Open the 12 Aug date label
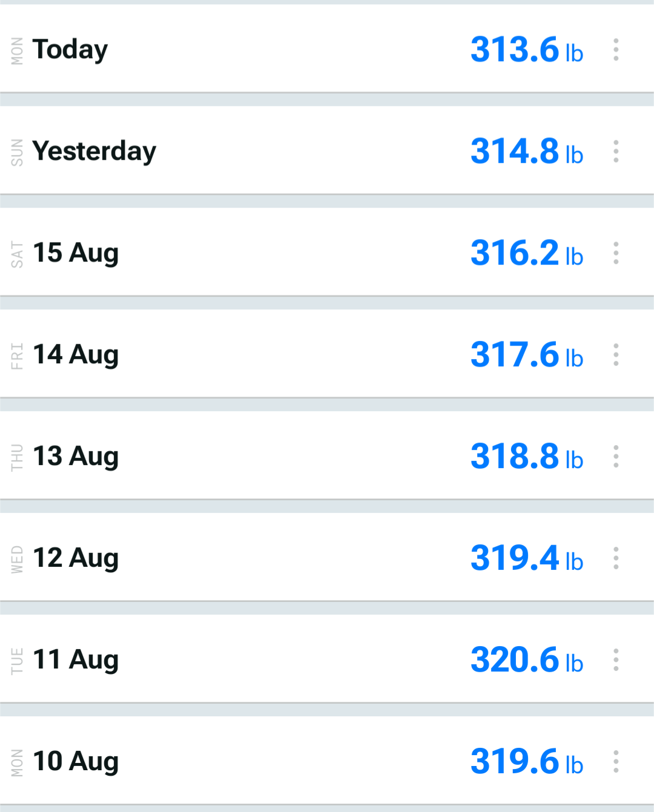 click(76, 558)
